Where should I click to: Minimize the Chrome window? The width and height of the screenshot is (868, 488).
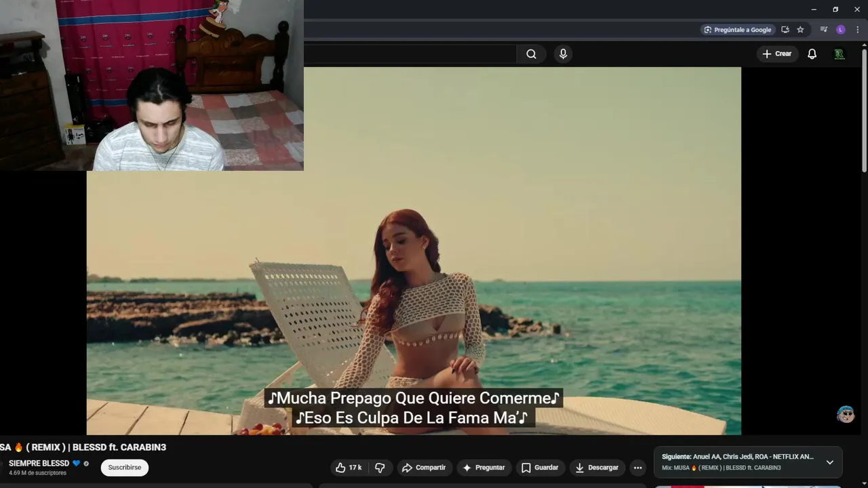point(814,9)
